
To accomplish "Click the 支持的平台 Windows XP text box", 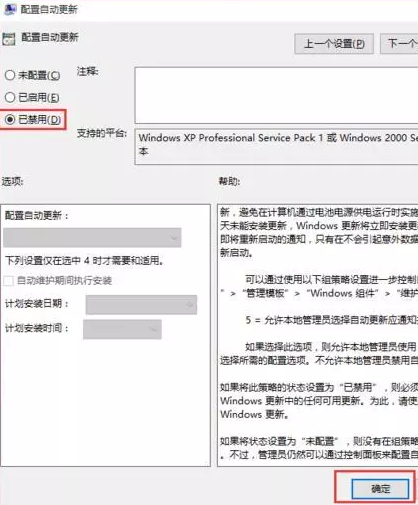I will 276,147.
